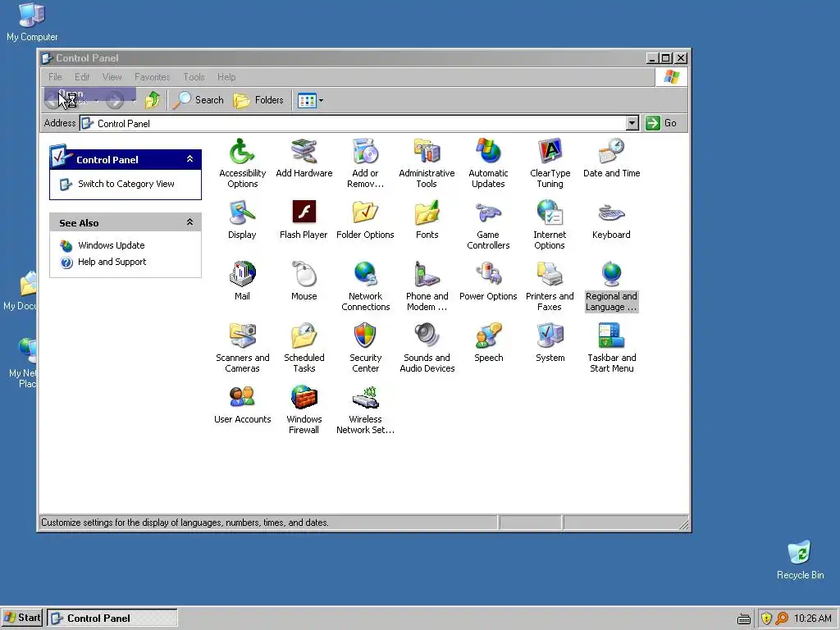Click the Search toolbar button

tap(199, 100)
